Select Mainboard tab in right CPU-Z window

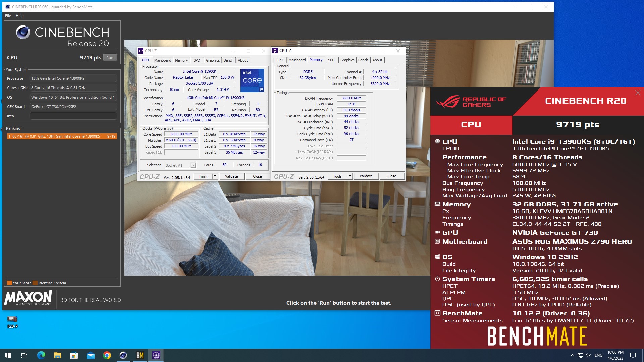(297, 60)
